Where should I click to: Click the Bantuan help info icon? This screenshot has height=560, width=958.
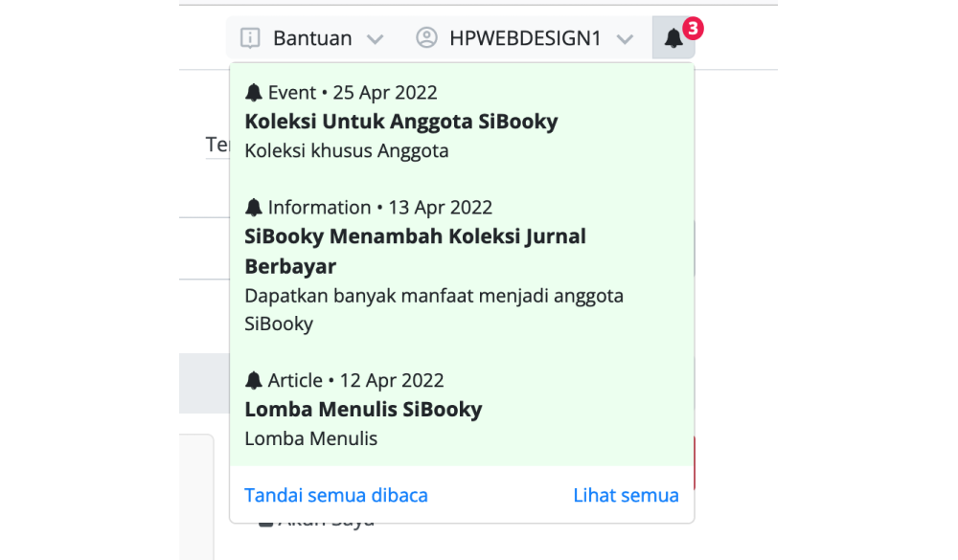click(250, 38)
